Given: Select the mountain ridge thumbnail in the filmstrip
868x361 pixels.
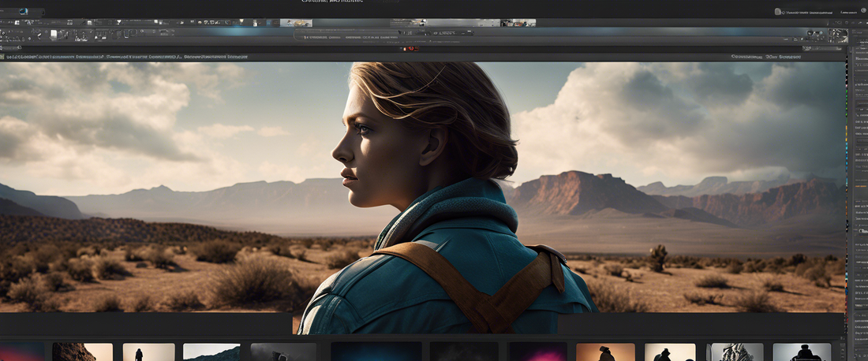Looking at the screenshot, I should 211,352.
